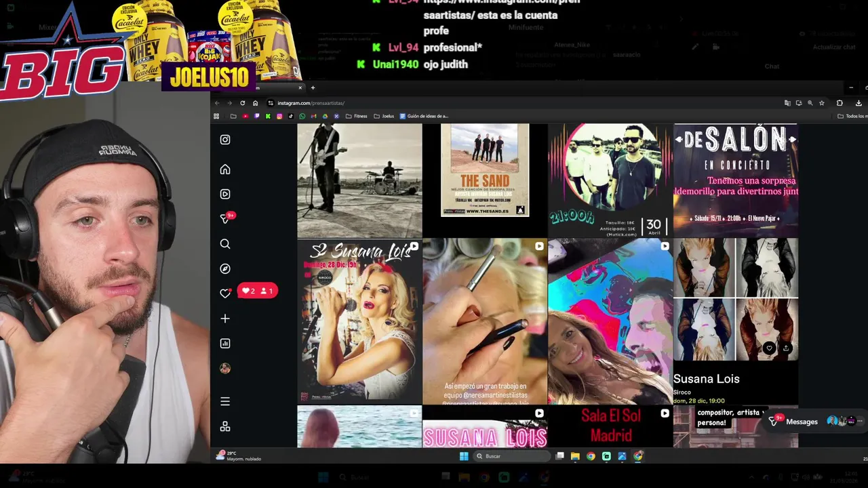
Task: Open translate page icon in address bar
Action: coord(787,103)
